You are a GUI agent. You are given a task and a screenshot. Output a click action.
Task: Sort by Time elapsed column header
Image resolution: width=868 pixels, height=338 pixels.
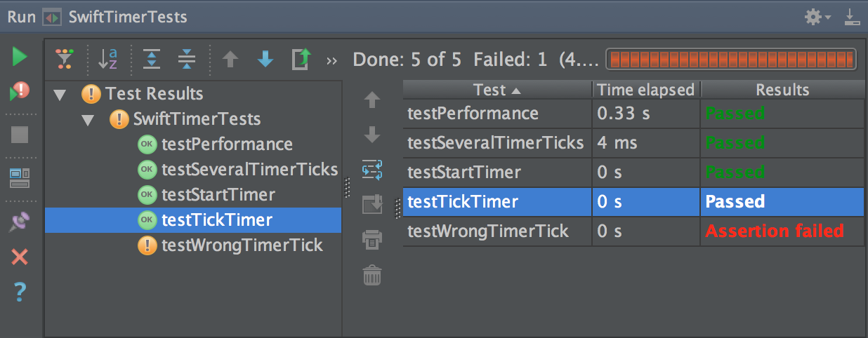pos(645,90)
